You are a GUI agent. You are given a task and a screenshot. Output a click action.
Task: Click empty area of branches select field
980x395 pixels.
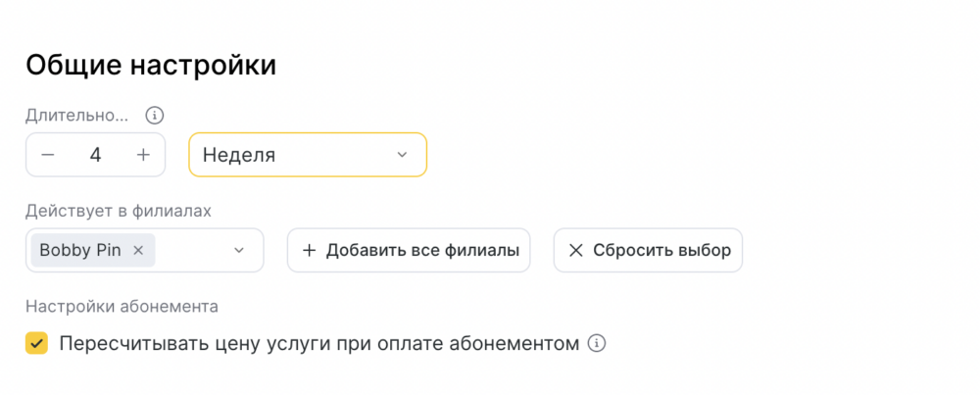(191, 250)
